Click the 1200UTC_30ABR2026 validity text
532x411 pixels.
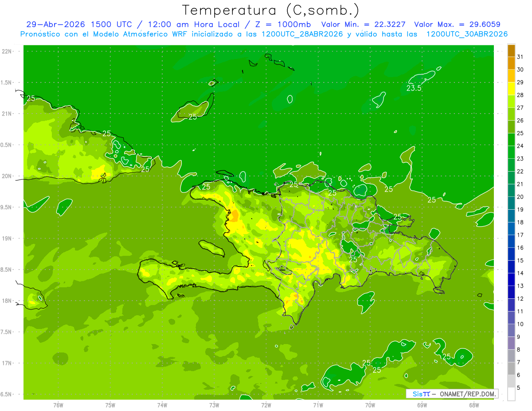tap(467, 34)
